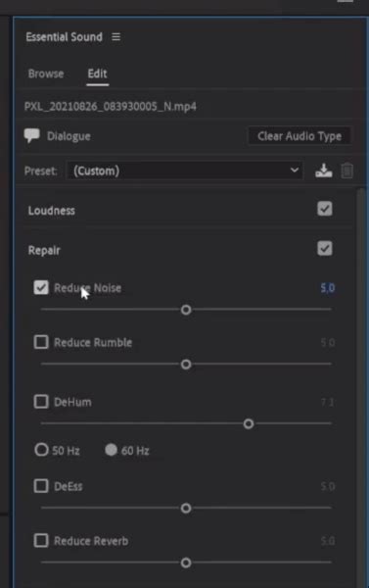Toggle the Loudness section checkbox

pyautogui.click(x=324, y=209)
